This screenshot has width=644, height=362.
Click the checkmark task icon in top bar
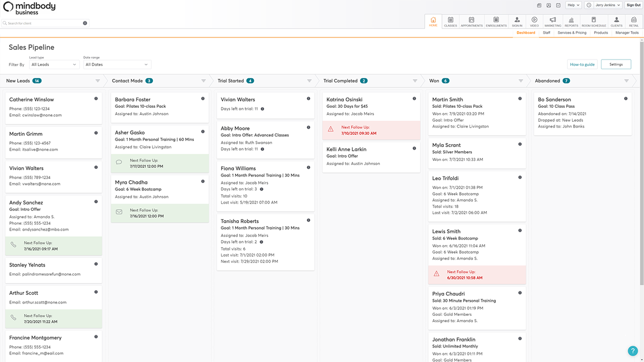(558, 5)
